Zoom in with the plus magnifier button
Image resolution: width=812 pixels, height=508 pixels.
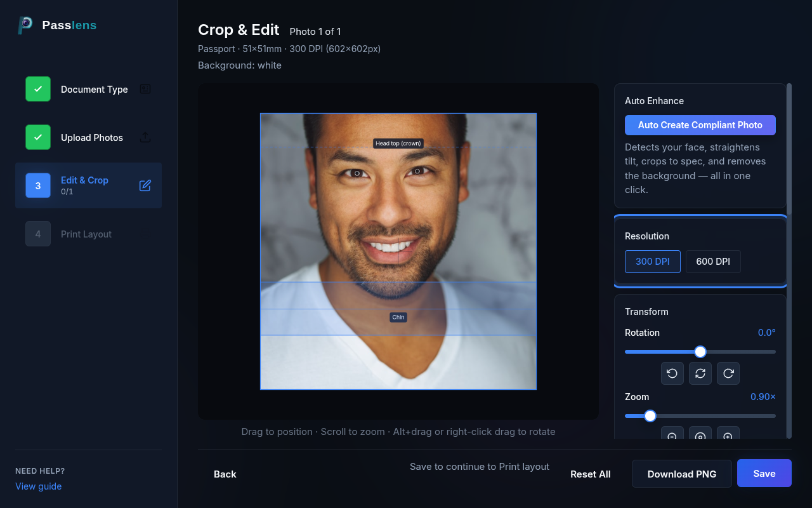(x=728, y=433)
